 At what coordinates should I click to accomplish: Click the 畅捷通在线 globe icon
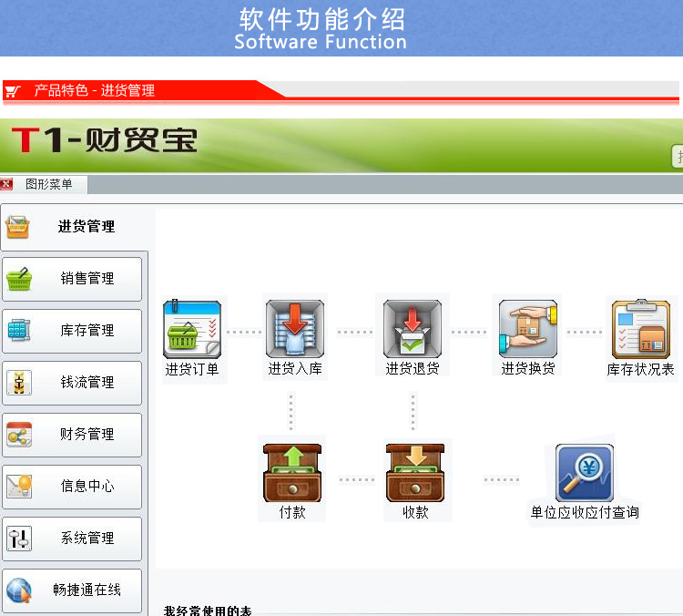19,590
